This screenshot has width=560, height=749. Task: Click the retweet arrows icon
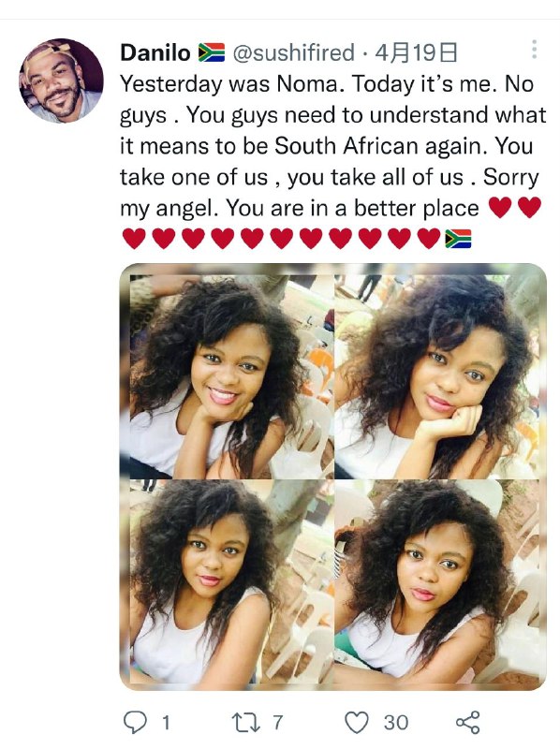(x=245, y=722)
